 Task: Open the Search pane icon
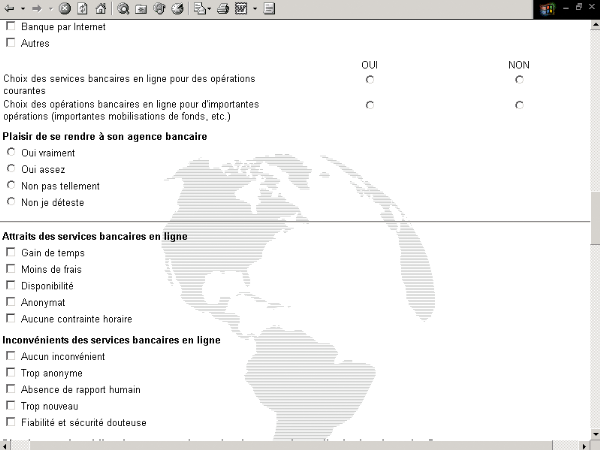[123, 8]
